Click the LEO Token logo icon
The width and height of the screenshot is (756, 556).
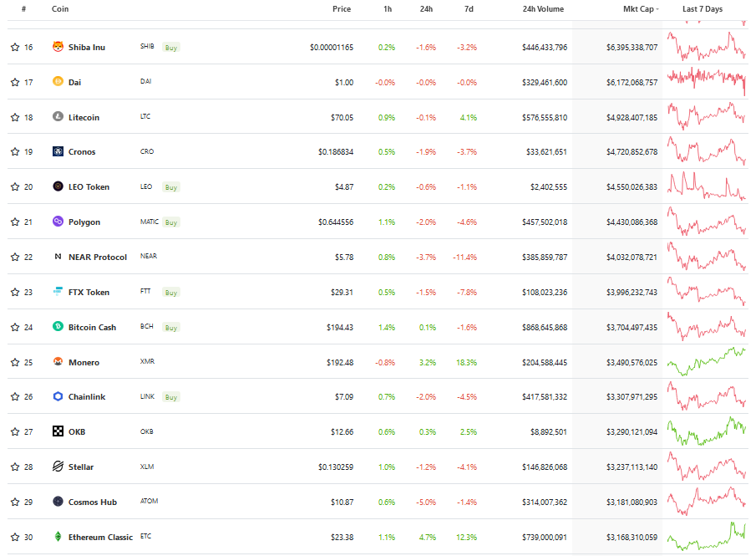(58, 186)
